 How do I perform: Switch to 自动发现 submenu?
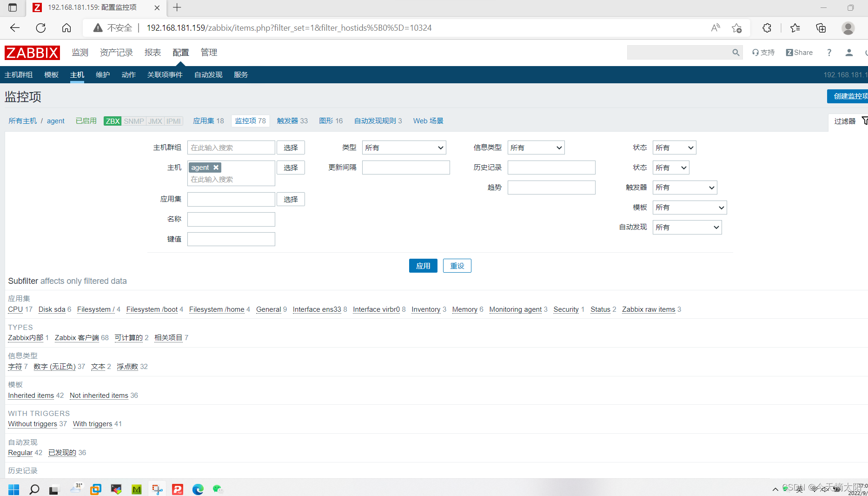click(x=208, y=75)
